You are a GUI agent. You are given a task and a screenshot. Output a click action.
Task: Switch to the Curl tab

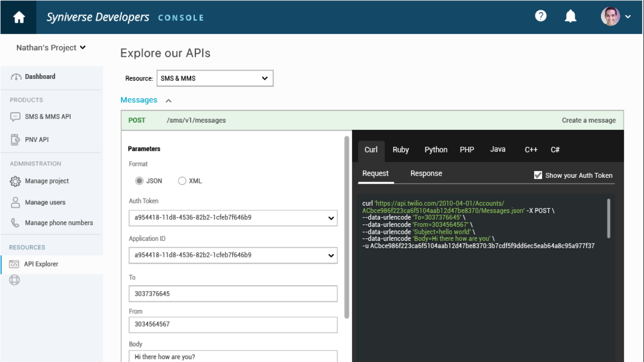371,150
